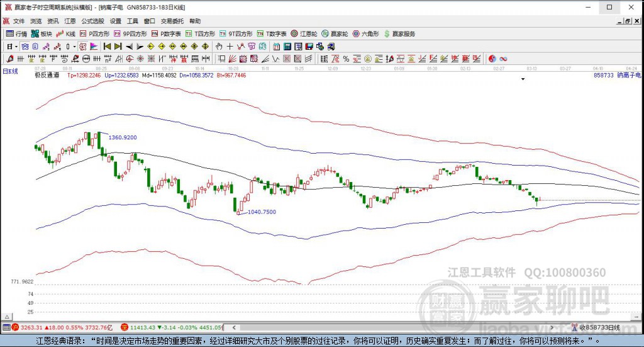This screenshot has width=644, height=347.
Task: Select the zigzag wave line tool
Action: [275, 59]
